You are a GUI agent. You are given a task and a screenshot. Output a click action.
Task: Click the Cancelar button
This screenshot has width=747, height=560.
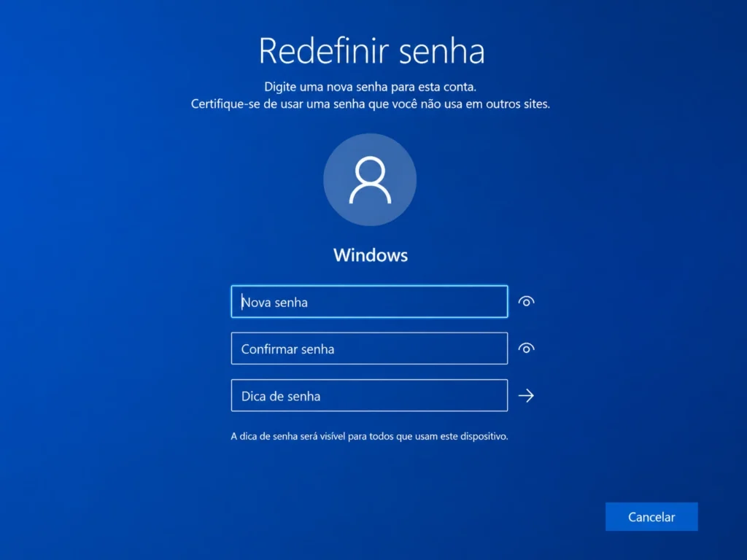pos(651,517)
